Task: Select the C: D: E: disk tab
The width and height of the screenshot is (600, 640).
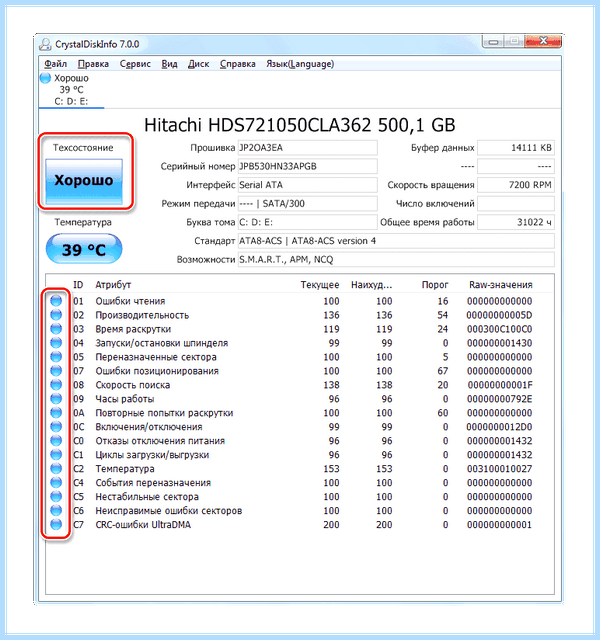Action: (x=71, y=90)
